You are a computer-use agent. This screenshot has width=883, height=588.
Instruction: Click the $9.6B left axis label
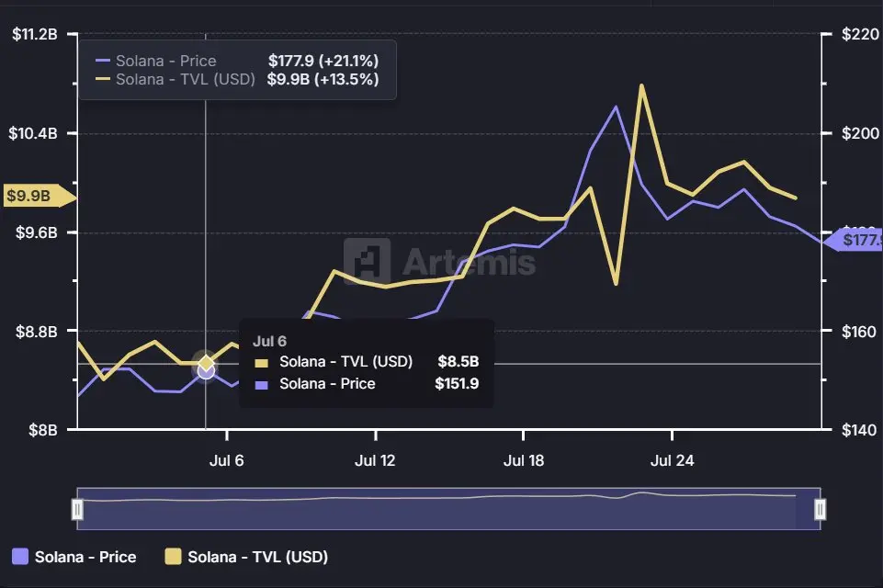(x=37, y=232)
